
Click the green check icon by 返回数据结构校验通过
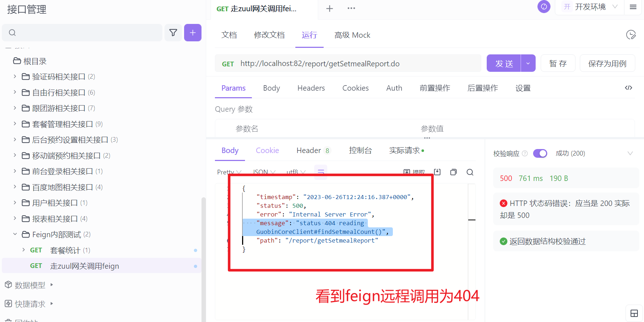[x=503, y=241]
